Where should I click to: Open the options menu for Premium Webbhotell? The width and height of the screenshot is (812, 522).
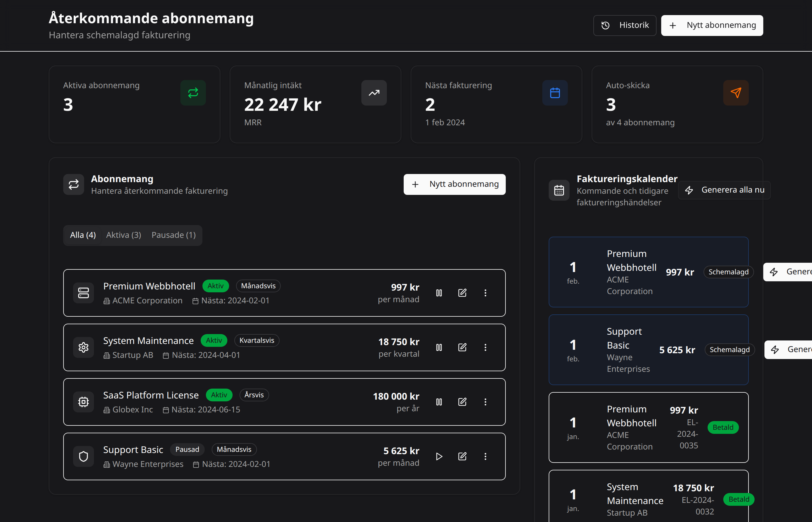pos(485,293)
